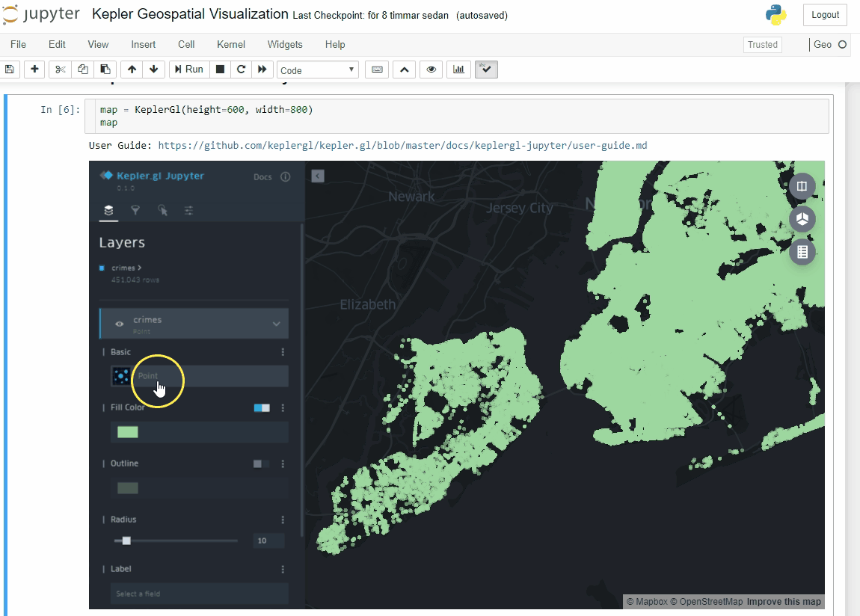
Task: Restart the kernel from the toolbar
Action: (241, 70)
